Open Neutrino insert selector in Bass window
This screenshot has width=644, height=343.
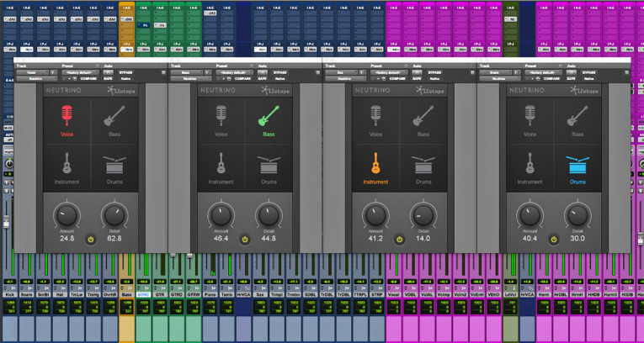pyautogui.click(x=191, y=78)
